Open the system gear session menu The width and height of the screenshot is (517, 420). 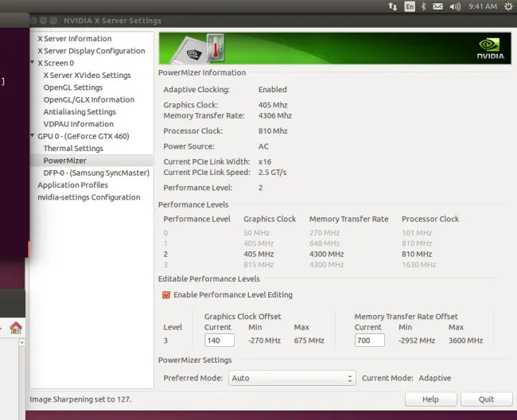509,6
